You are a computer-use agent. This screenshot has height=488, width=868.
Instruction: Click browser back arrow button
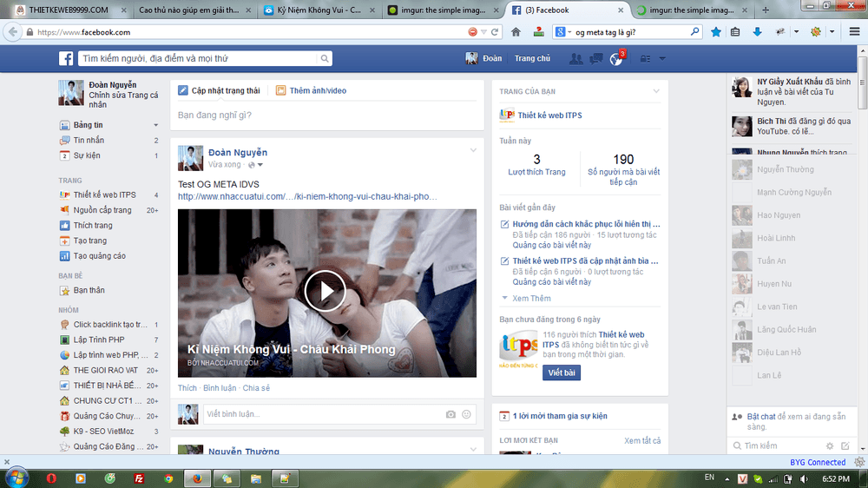13,32
